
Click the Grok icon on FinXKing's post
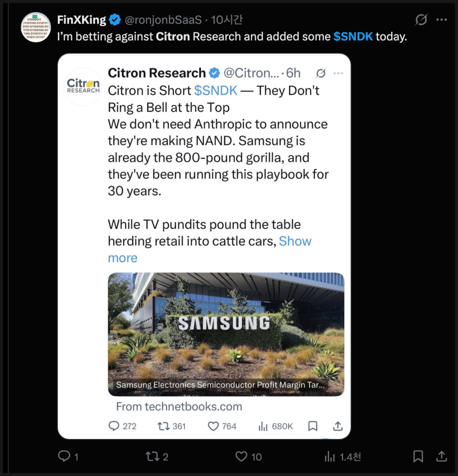tap(421, 20)
